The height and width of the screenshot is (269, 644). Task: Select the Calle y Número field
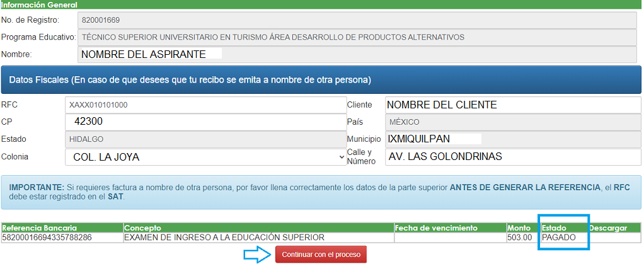tap(513, 157)
